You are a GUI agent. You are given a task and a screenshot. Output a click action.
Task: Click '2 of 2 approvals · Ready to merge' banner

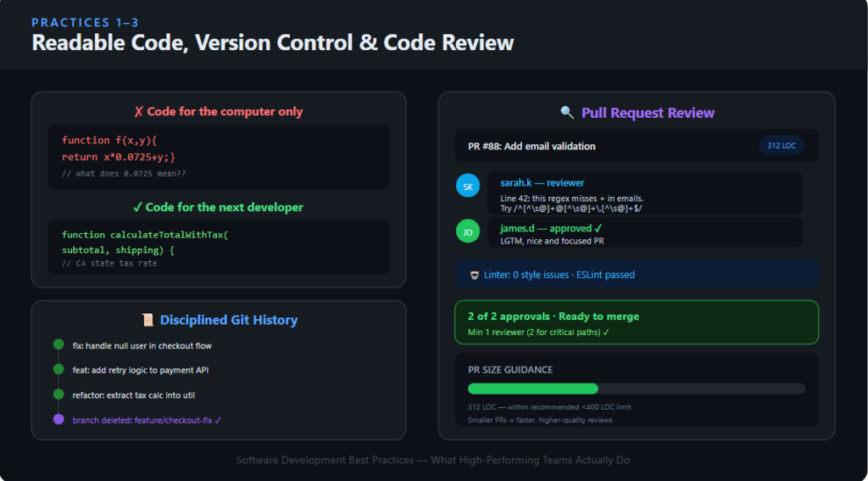pos(637,322)
